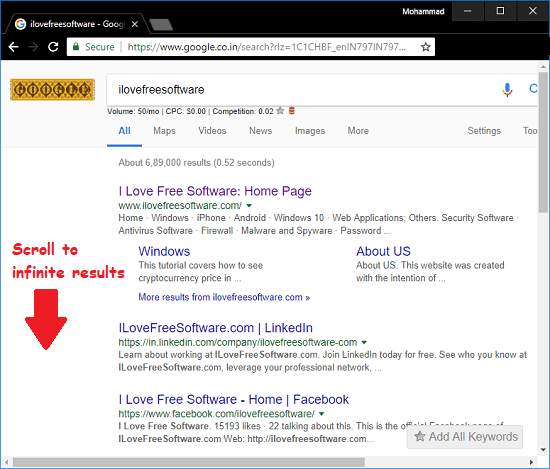Image resolution: width=550 pixels, height=469 pixels.
Task: Click the scroll down arrow of vertical scrollbar
Action: [x=543, y=449]
